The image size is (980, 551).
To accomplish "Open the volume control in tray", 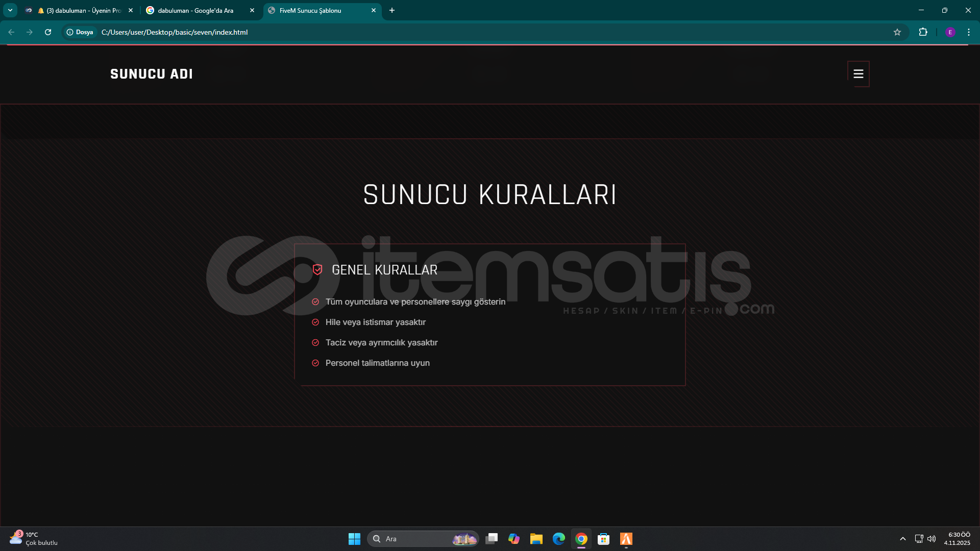I will (x=932, y=539).
